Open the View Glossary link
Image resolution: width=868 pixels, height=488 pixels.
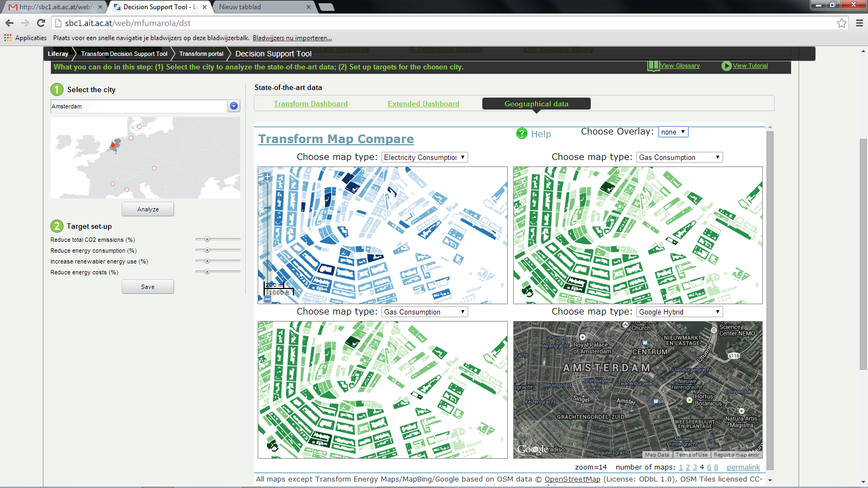[680, 66]
